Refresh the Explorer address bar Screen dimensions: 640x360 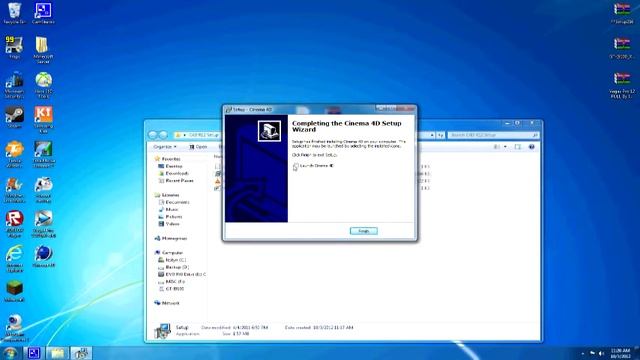(x=441, y=135)
